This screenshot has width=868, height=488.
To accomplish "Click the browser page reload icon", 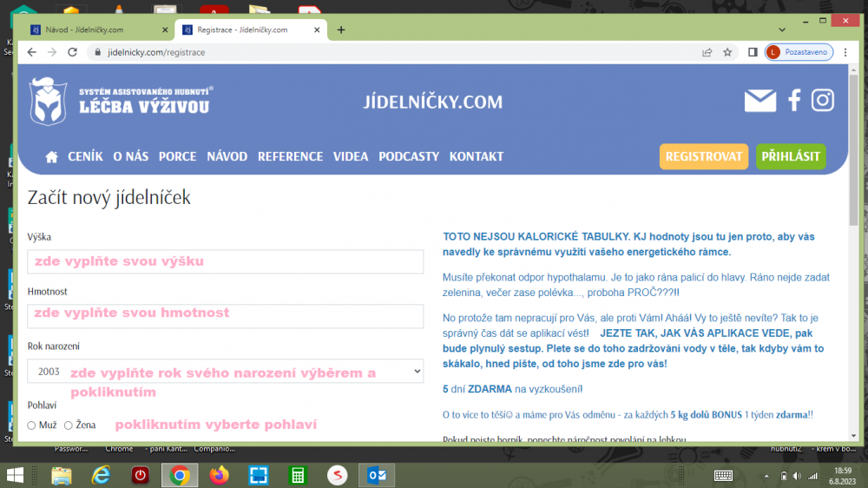I will (x=72, y=52).
